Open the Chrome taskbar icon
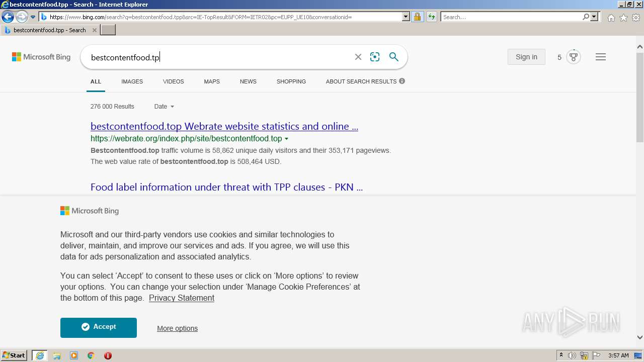Viewport: 644px width, 362px height. click(x=91, y=355)
